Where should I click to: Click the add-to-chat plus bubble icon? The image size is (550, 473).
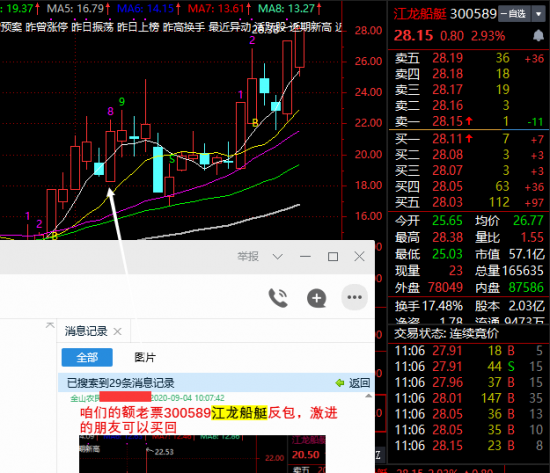coord(316,298)
